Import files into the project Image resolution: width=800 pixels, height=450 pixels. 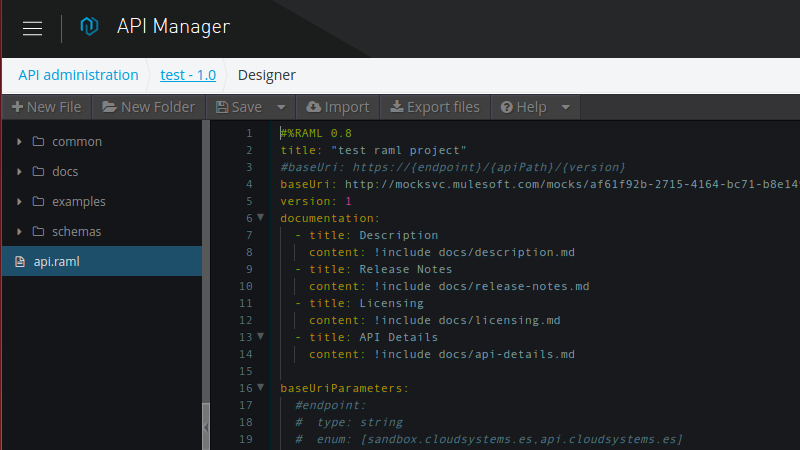click(338, 107)
